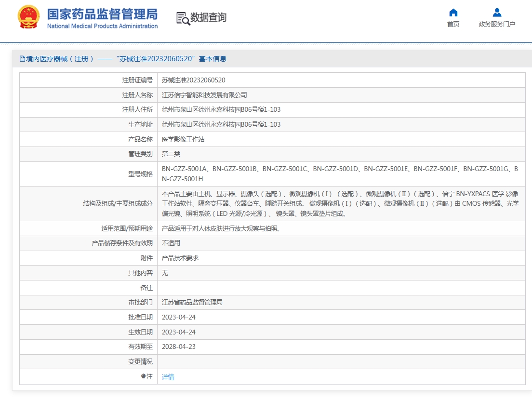
Task: Click the bulb icon beside 注
Action: pyautogui.click(x=143, y=376)
